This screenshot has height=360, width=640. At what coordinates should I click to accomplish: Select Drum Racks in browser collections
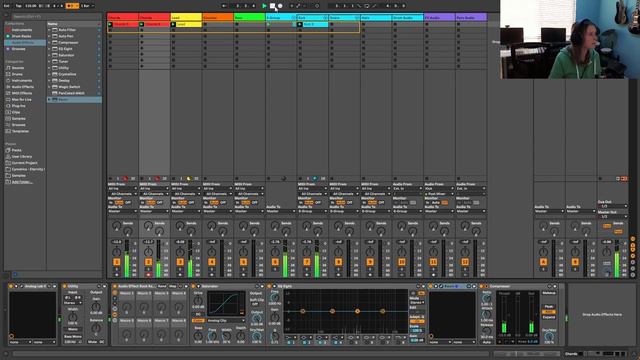21,36
